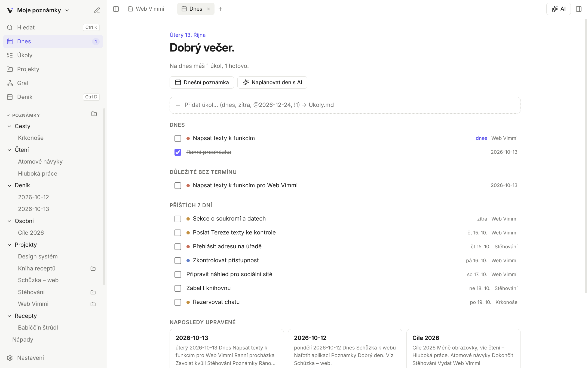Open Deník from sidebar navigation
This screenshot has height=368, width=588.
(x=53, y=97)
